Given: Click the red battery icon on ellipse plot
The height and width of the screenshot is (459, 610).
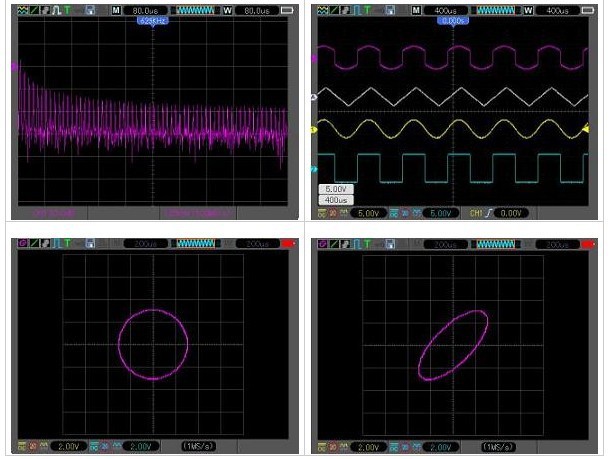Looking at the screenshot, I should 591,243.
